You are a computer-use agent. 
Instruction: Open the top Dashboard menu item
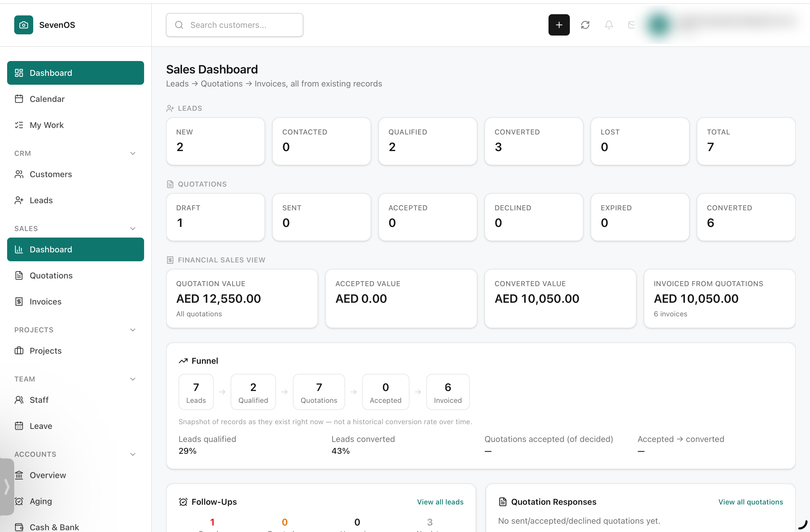coord(76,73)
